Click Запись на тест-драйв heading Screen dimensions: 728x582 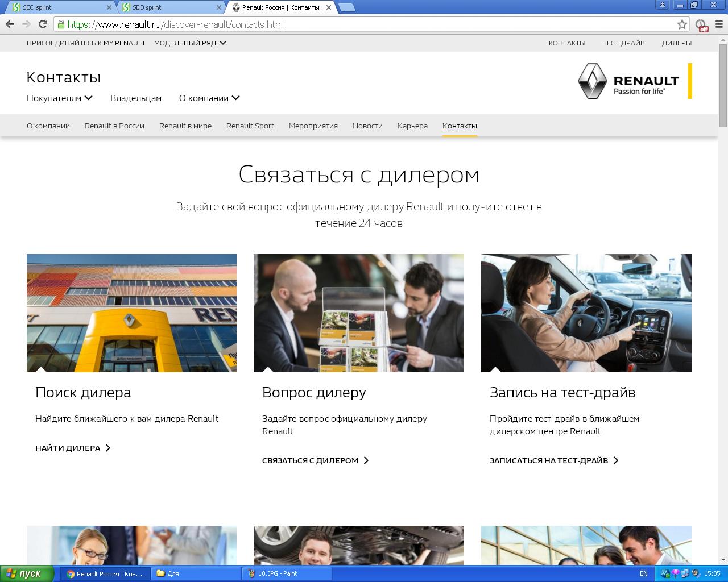coord(562,392)
